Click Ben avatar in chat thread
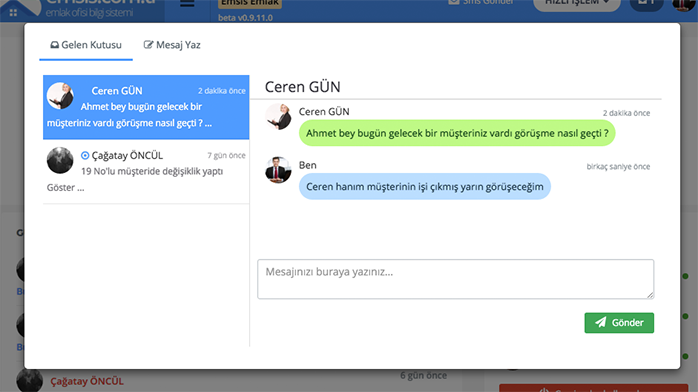This screenshot has width=698, height=392. 278,170
